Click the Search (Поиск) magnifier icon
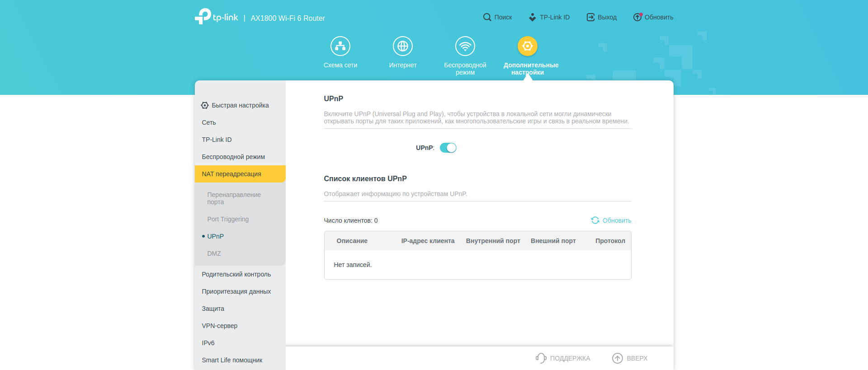 pos(487,17)
